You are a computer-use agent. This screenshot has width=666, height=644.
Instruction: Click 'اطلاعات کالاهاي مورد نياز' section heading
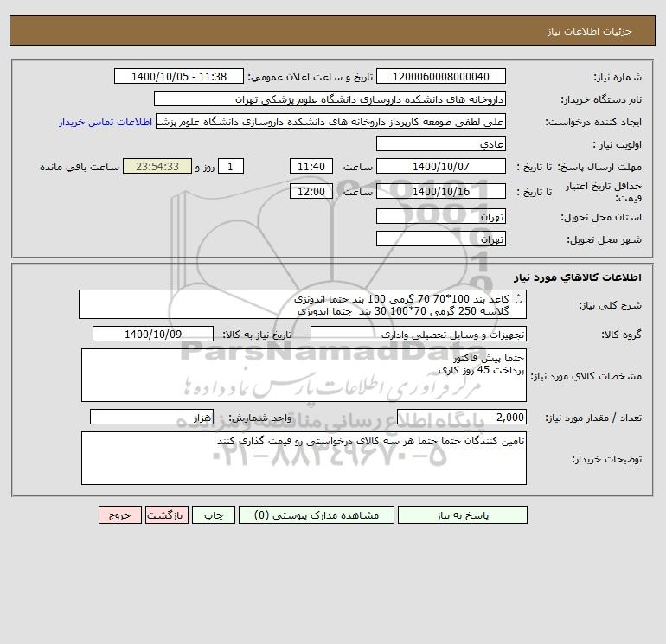pyautogui.click(x=578, y=277)
